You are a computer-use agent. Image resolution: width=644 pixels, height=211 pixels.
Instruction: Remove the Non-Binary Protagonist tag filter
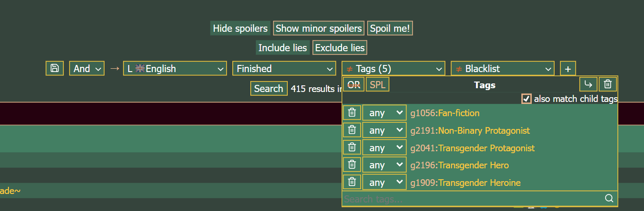pyautogui.click(x=352, y=130)
